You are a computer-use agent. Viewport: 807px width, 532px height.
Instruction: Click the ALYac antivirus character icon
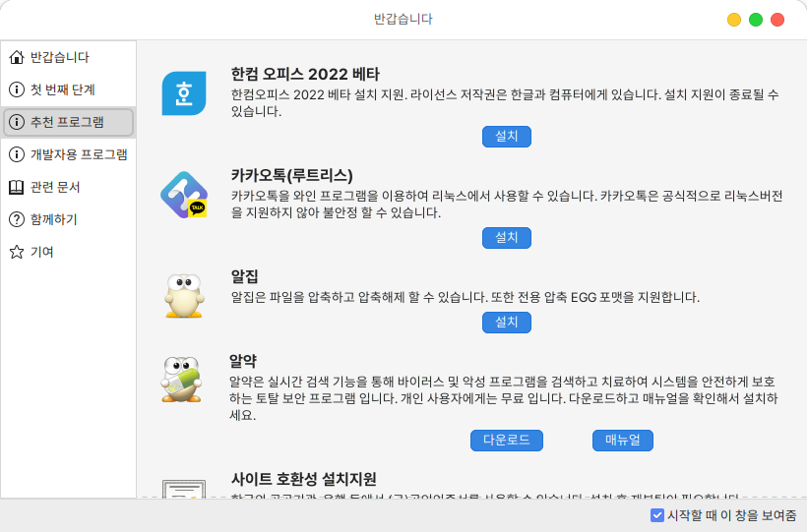183,381
